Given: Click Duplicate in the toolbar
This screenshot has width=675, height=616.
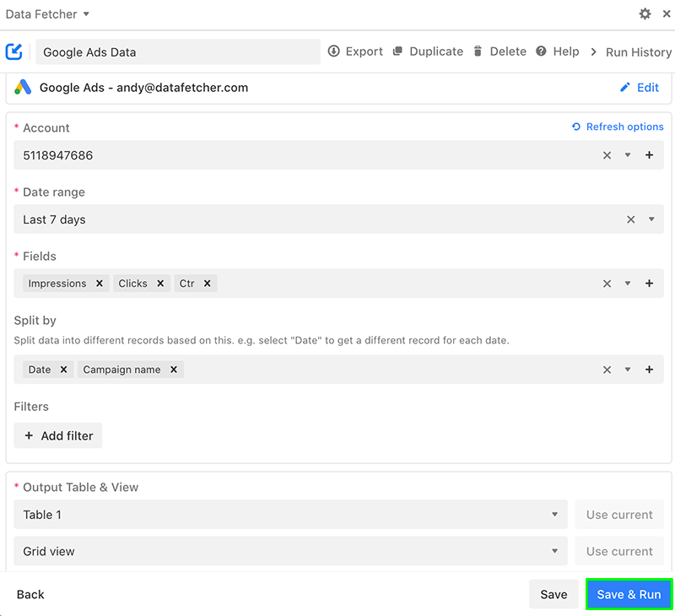Looking at the screenshot, I should [436, 51].
